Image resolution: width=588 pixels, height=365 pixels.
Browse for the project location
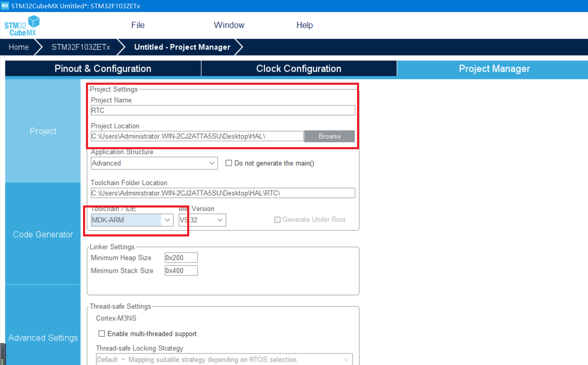[329, 136]
